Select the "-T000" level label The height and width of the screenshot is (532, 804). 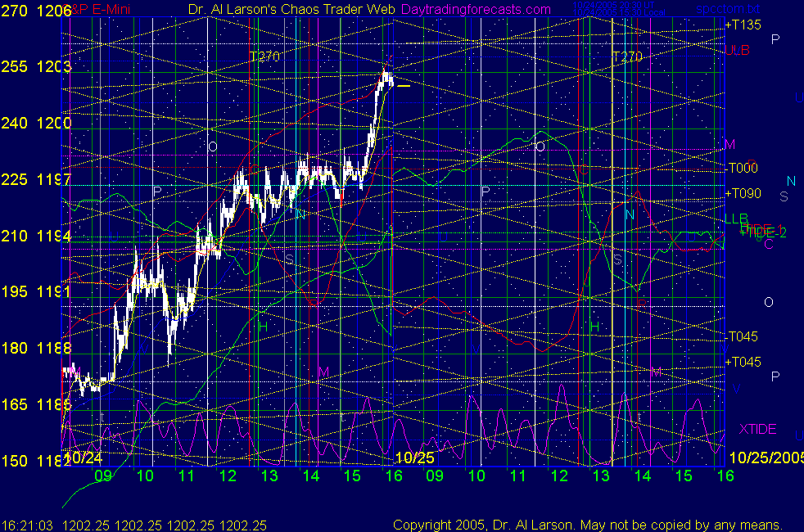[742, 168]
